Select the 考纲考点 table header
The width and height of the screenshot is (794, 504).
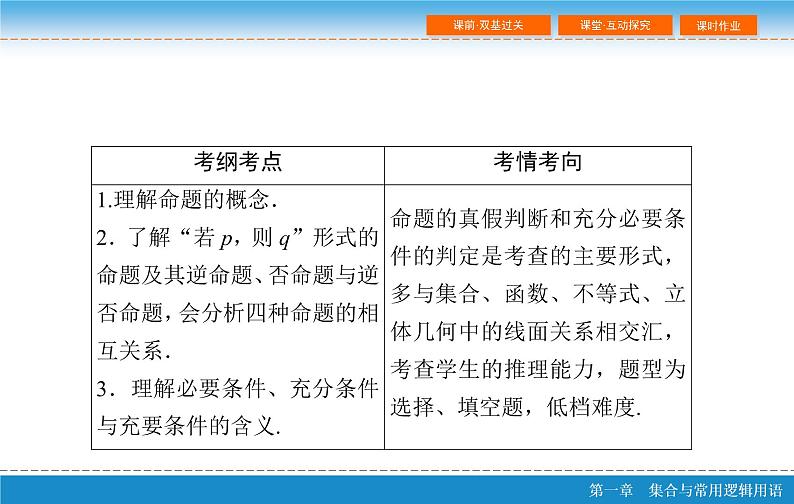(x=238, y=162)
